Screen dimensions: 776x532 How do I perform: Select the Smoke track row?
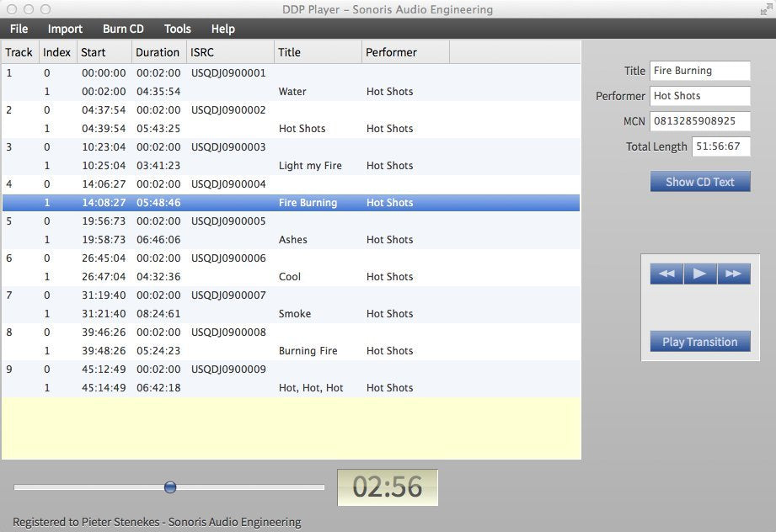(294, 314)
